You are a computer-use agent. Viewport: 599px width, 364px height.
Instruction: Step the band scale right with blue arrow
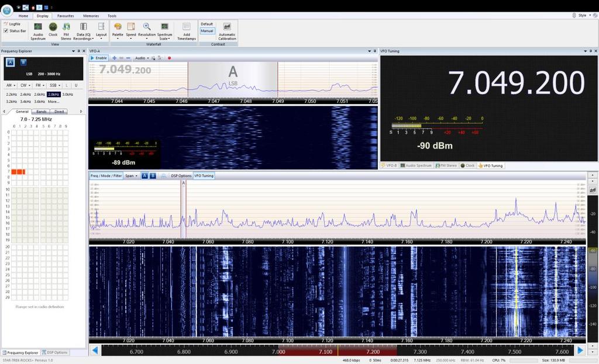coord(580,350)
